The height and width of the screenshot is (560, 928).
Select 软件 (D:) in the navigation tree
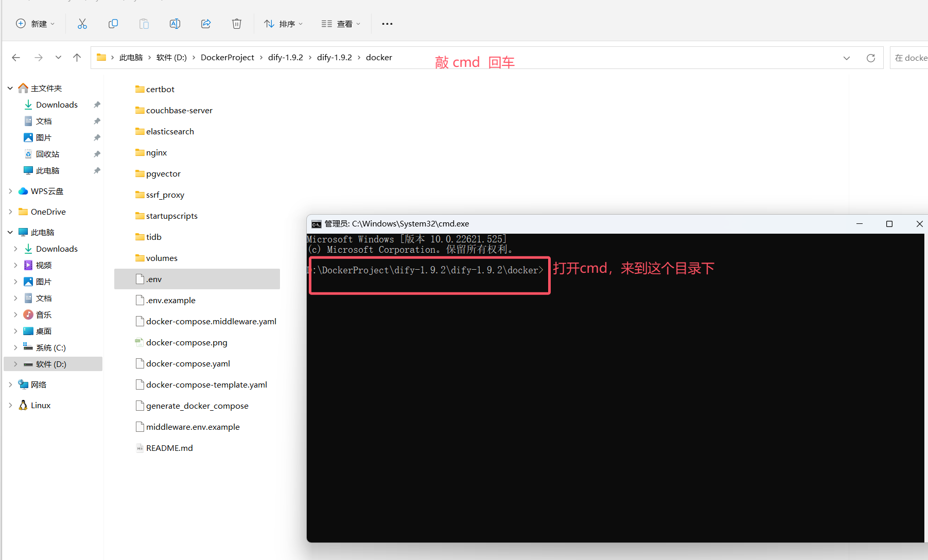click(x=53, y=364)
